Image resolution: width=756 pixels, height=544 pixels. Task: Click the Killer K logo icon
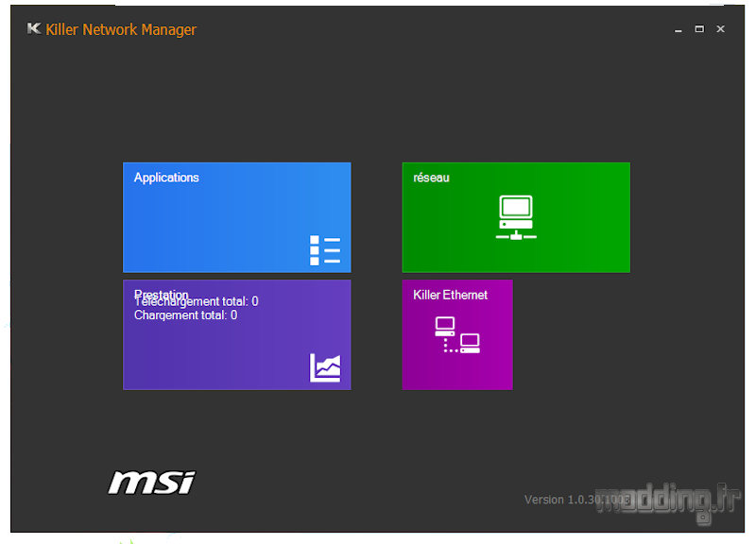[x=34, y=29]
